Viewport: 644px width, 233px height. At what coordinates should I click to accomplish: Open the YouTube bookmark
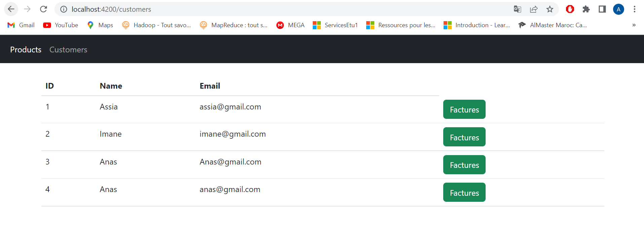pyautogui.click(x=60, y=25)
